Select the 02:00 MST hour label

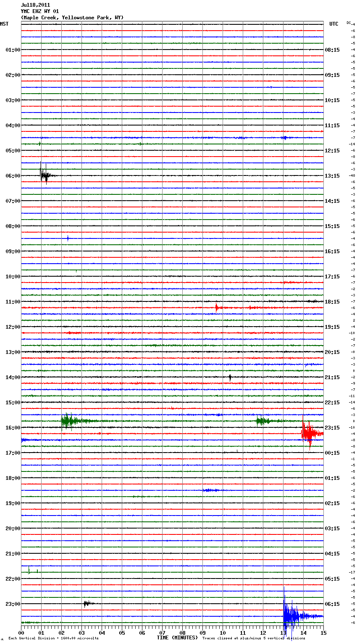[x=13, y=75]
